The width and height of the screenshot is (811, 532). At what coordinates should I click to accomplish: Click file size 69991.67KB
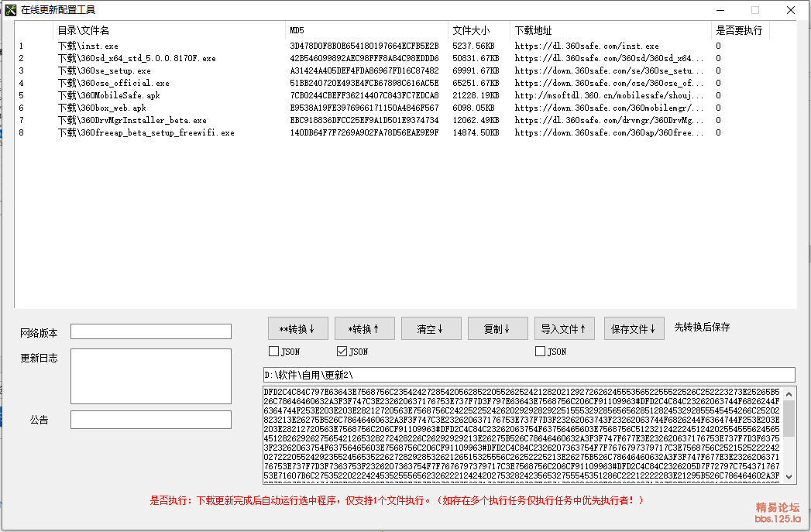(x=476, y=70)
